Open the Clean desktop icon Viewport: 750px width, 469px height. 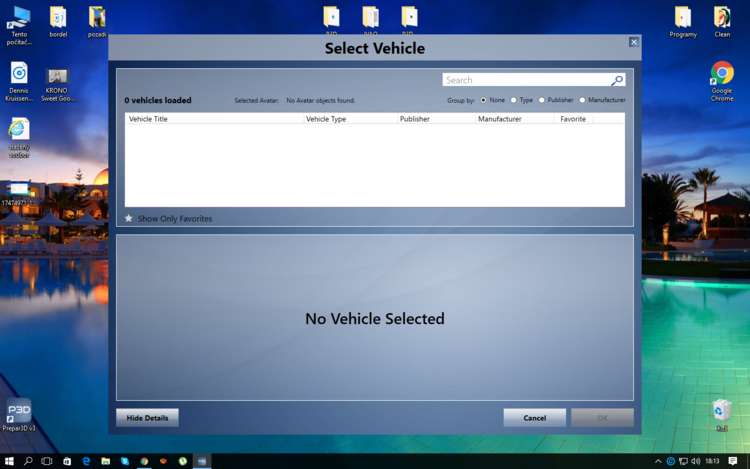722,22
